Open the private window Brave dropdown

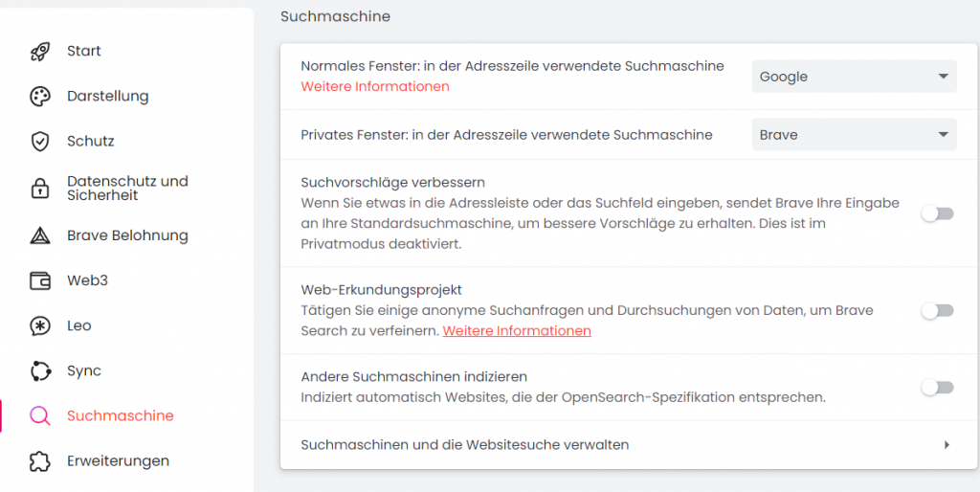(x=854, y=135)
